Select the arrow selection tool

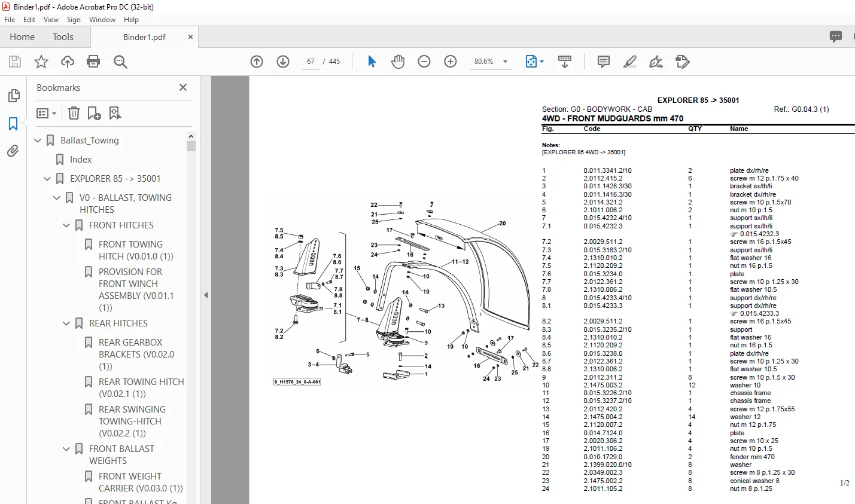[x=372, y=62]
